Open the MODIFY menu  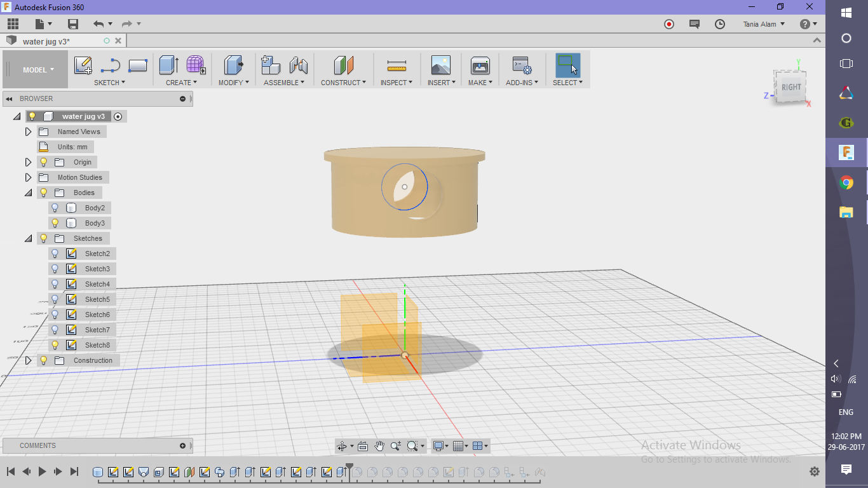pos(233,83)
